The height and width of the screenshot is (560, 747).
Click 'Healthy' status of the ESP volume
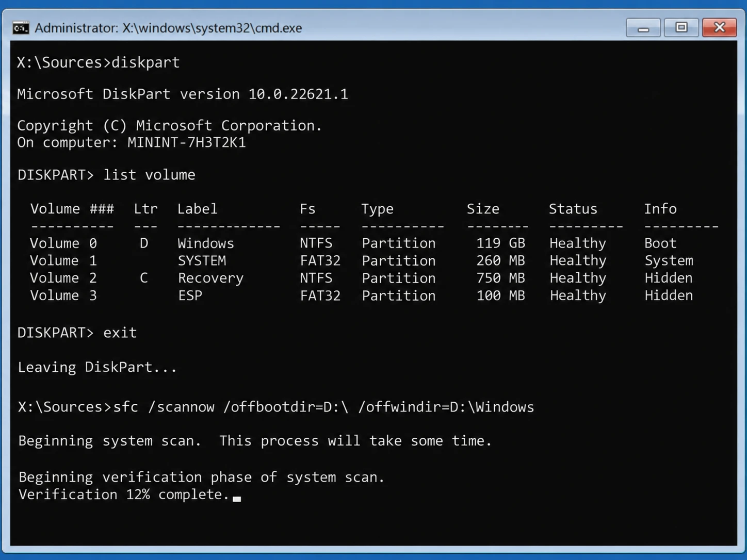coord(578,296)
